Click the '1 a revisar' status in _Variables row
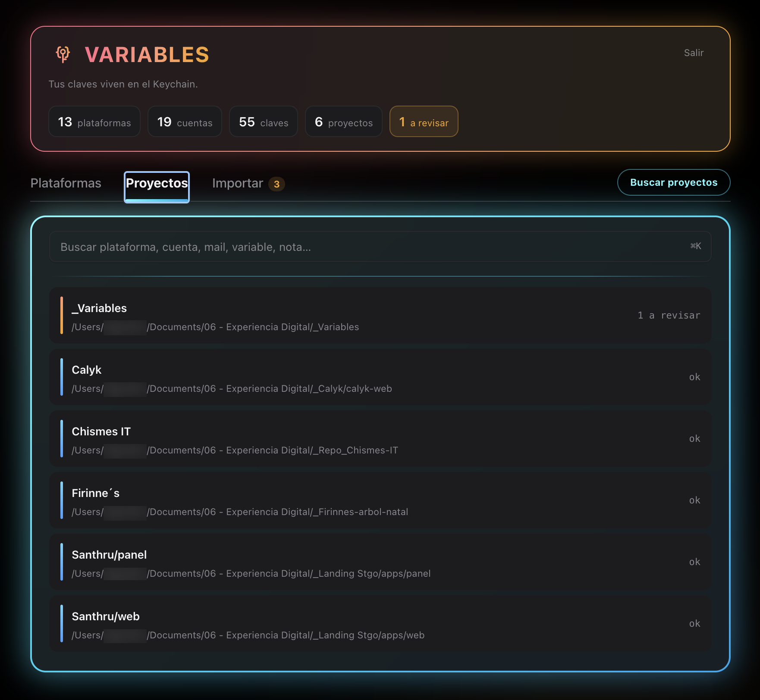This screenshot has height=700, width=760. 669,315
